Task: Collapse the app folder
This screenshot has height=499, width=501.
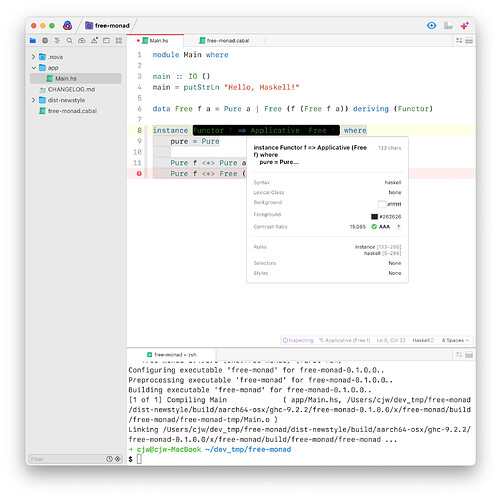Action: 33,68
